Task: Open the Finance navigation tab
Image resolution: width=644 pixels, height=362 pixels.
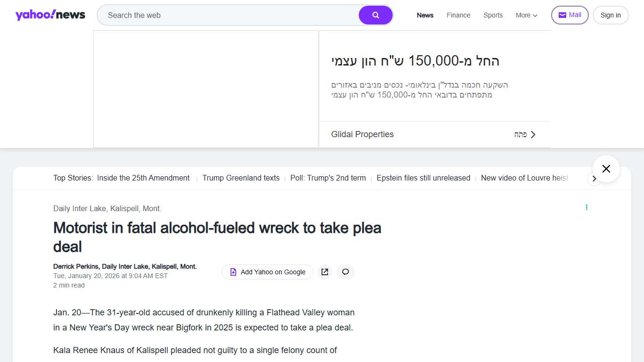Action: tap(458, 15)
